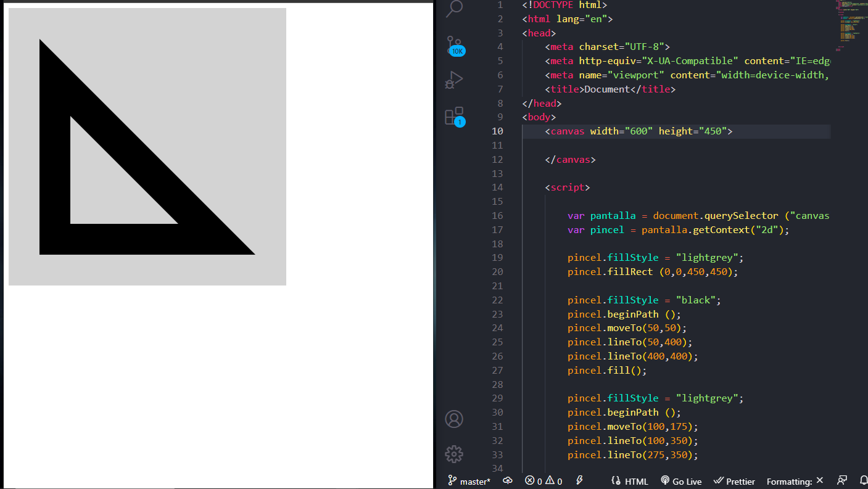Click the Formatting: X status item
868x489 pixels.
795,481
